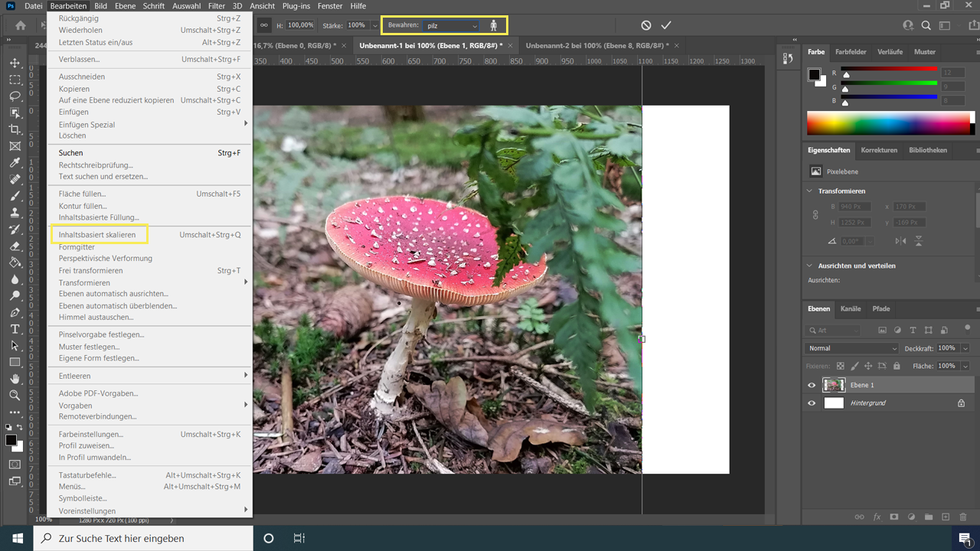This screenshot has width=980, height=551.
Task: Toggle the lock transparent pixels option
Action: click(839, 365)
